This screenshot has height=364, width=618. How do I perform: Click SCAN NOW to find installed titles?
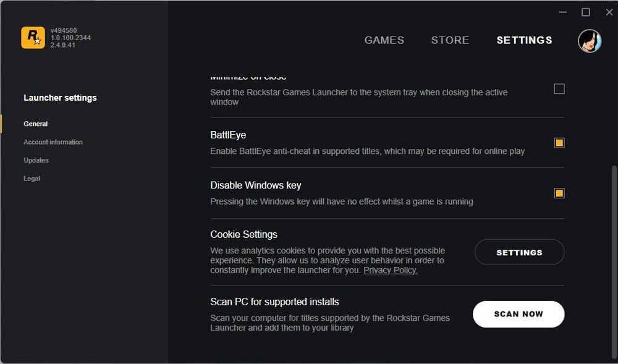pos(519,314)
